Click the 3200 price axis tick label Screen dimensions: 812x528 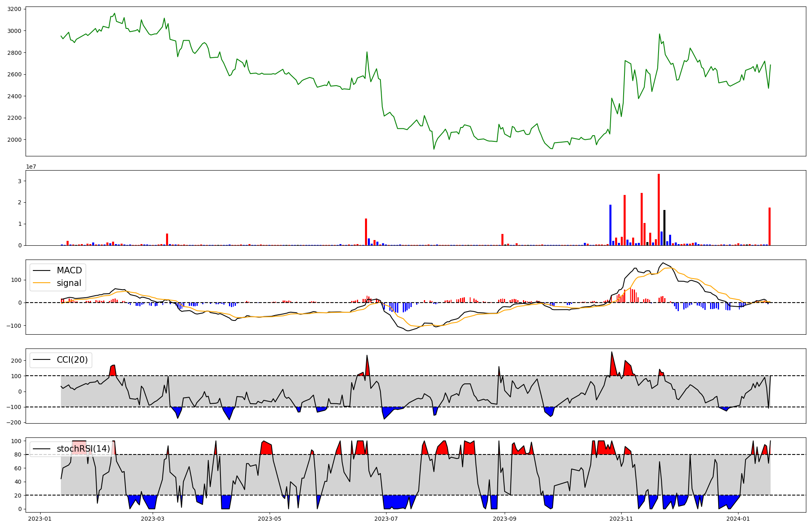click(14, 9)
